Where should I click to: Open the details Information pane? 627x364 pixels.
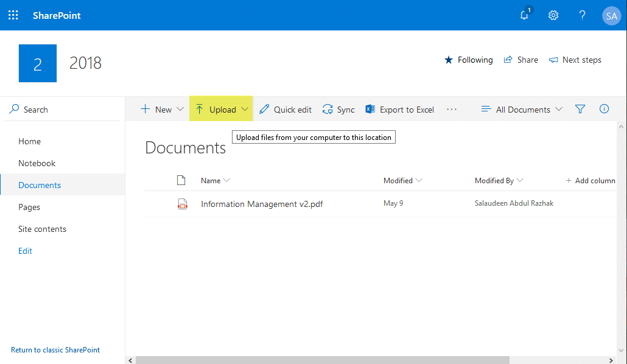(604, 109)
